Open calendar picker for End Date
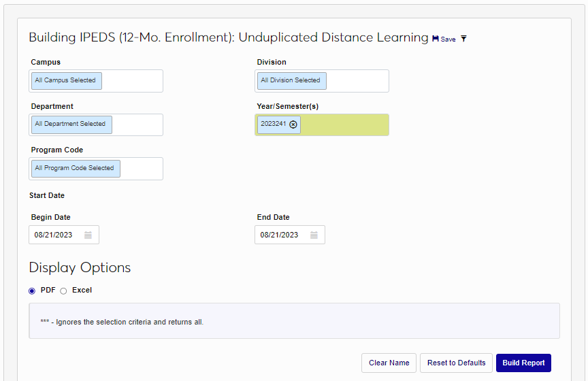The width and height of the screenshot is (588, 381). [x=314, y=235]
